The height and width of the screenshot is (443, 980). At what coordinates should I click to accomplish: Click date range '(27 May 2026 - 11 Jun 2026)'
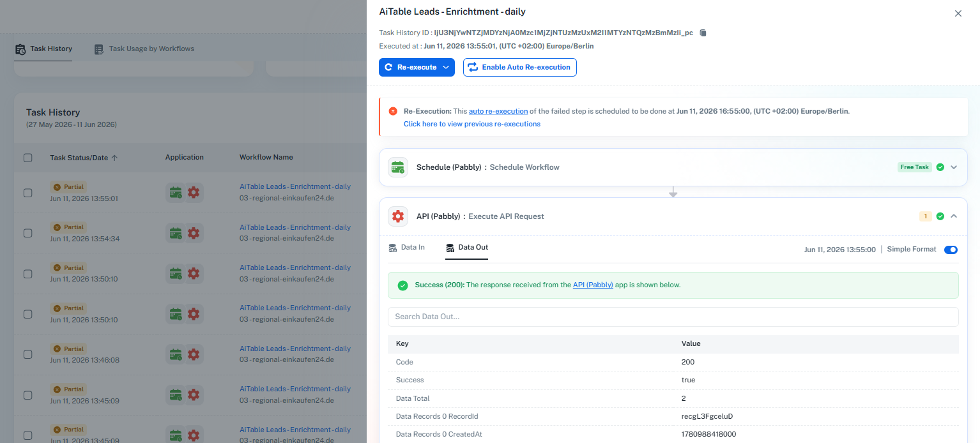[x=72, y=124]
